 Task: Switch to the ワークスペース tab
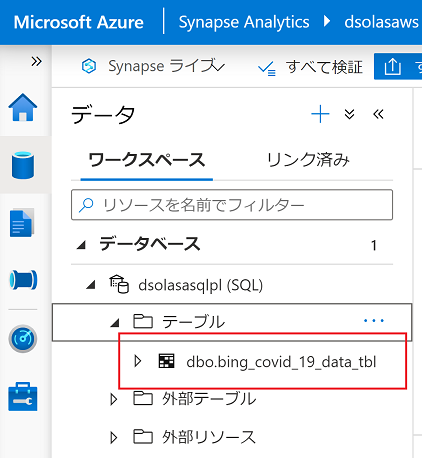(147, 160)
